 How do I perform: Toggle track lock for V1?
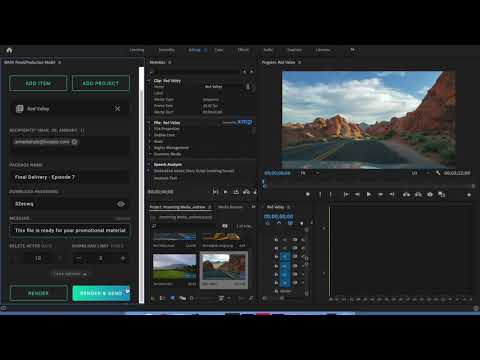click(276, 257)
